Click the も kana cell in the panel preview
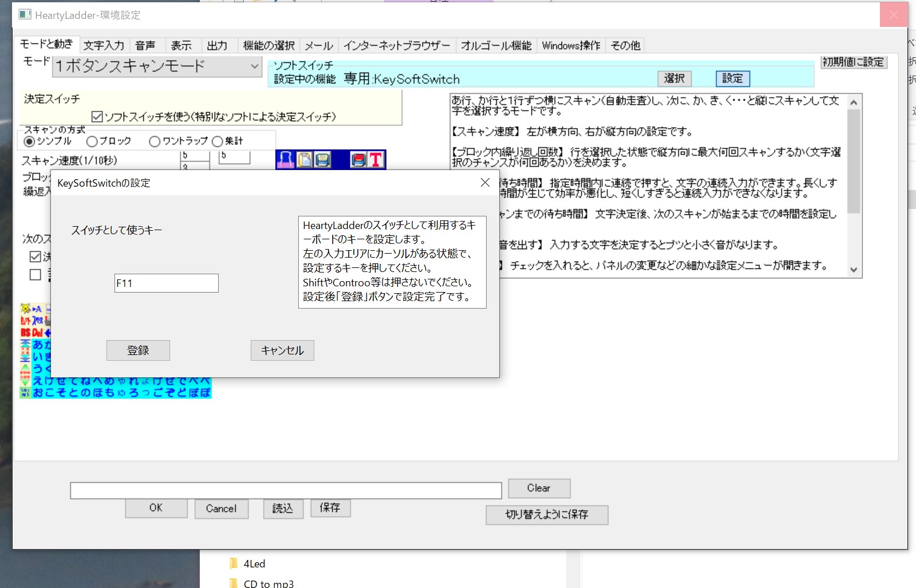This screenshot has width=916, height=588. pos(109,392)
